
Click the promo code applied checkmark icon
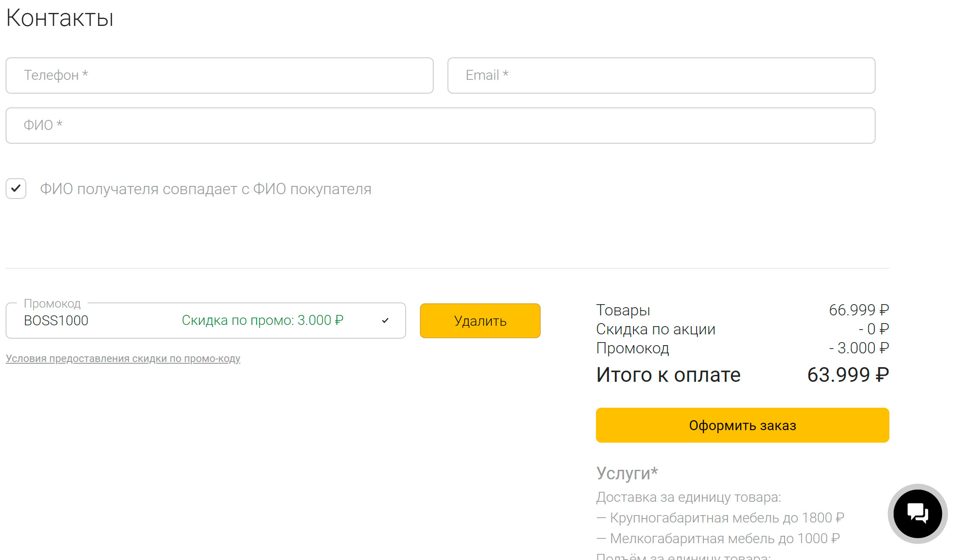coord(385,321)
